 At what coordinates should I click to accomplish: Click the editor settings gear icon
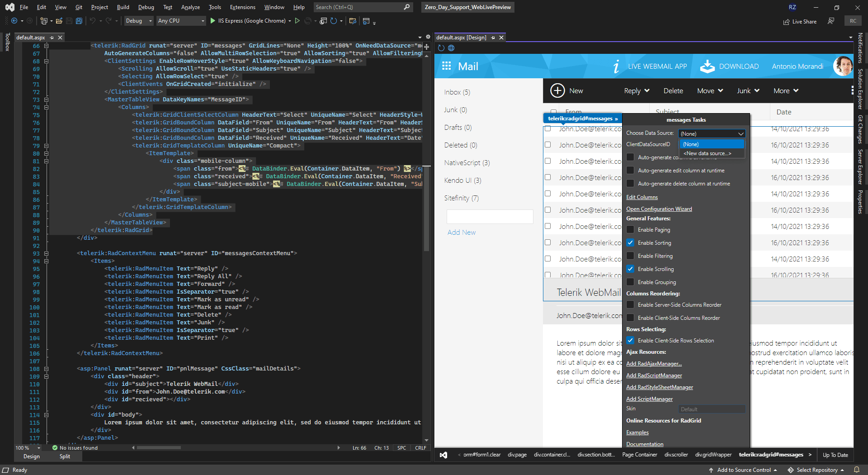pyautogui.click(x=428, y=37)
